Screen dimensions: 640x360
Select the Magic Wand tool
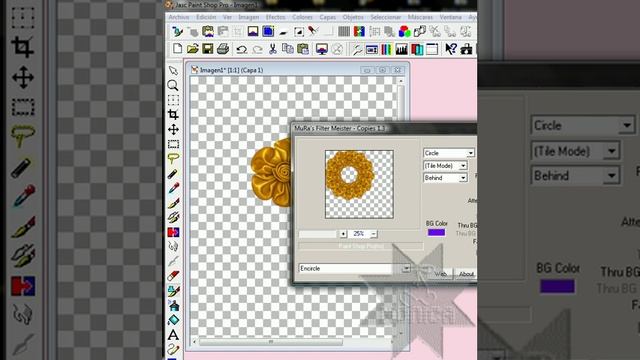(173, 173)
